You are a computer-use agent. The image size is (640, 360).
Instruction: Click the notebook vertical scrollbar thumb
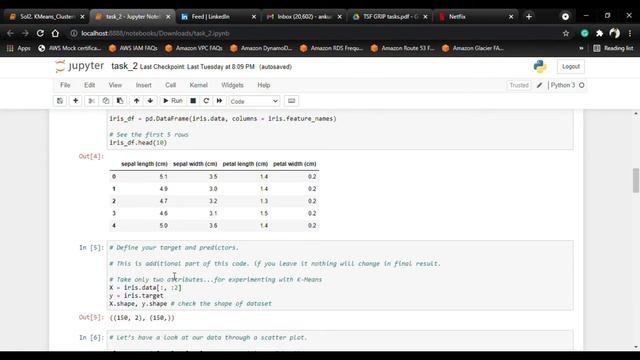pos(636,180)
